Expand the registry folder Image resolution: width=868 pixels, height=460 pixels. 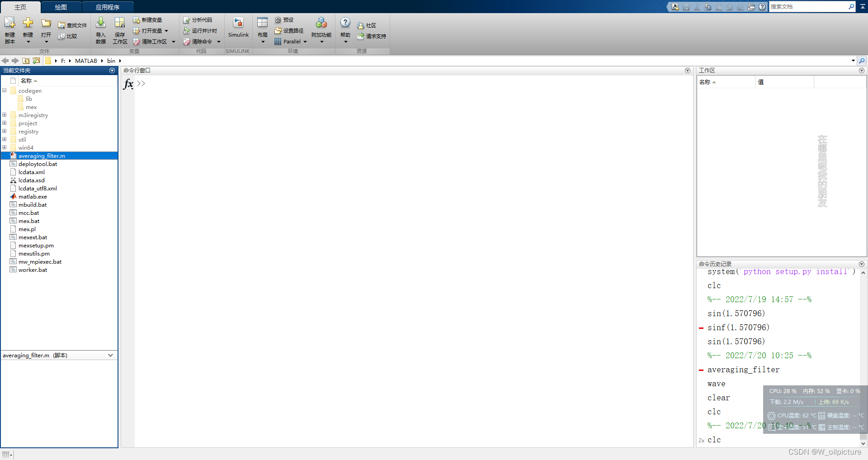pyautogui.click(x=5, y=131)
